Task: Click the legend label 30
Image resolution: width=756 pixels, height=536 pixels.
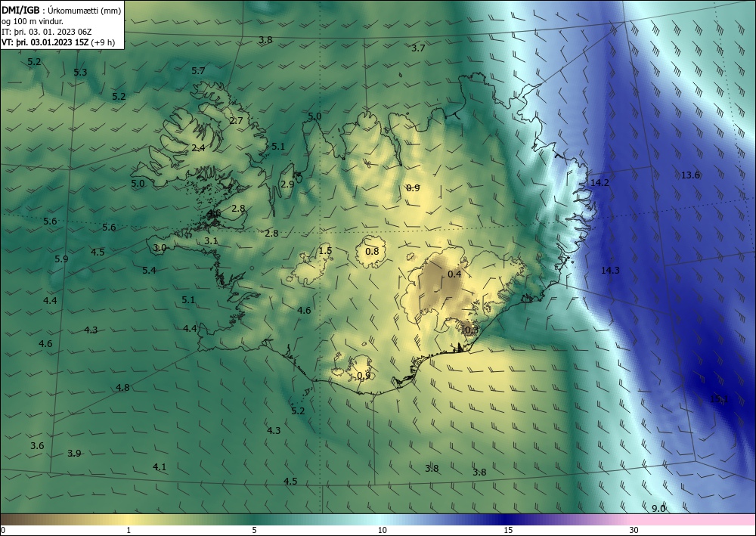Action: click(634, 531)
